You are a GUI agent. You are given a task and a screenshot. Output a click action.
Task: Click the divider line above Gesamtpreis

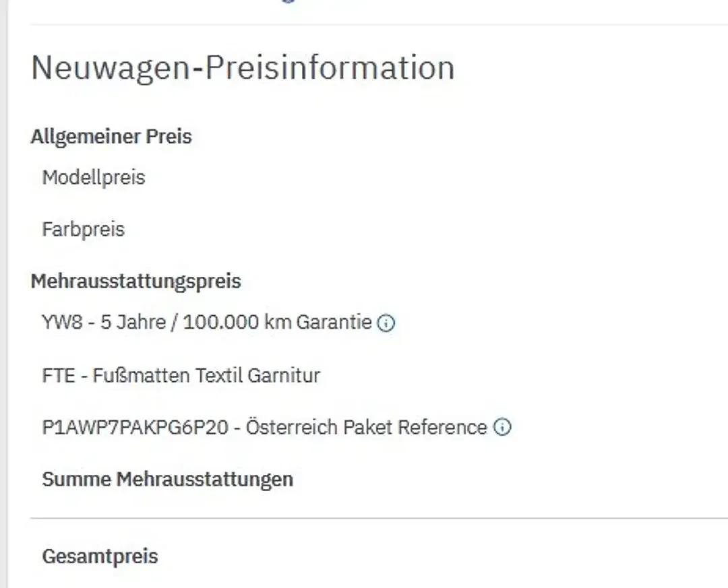377,519
